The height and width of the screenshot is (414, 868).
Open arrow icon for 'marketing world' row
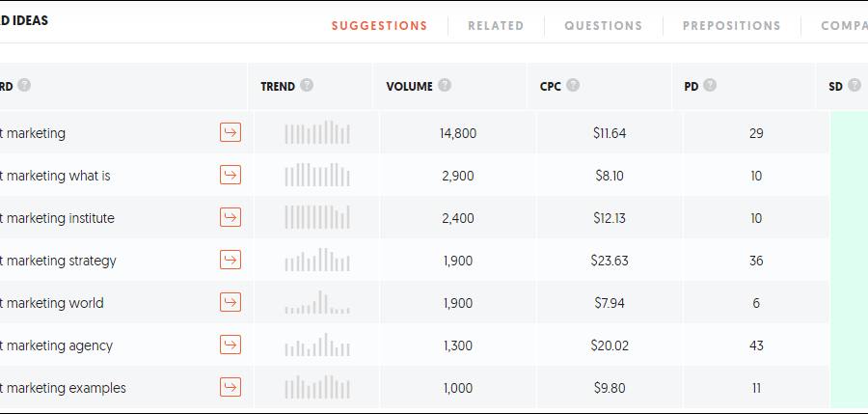tap(231, 302)
